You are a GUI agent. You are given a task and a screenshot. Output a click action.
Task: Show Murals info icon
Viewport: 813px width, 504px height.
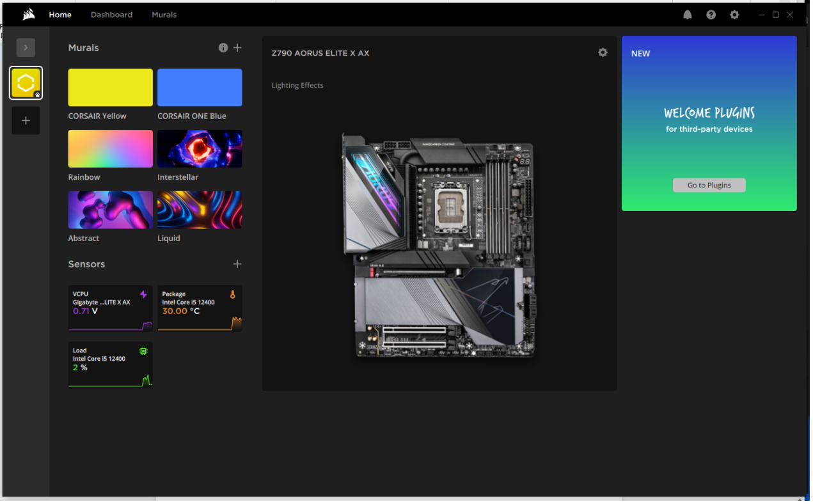click(223, 47)
